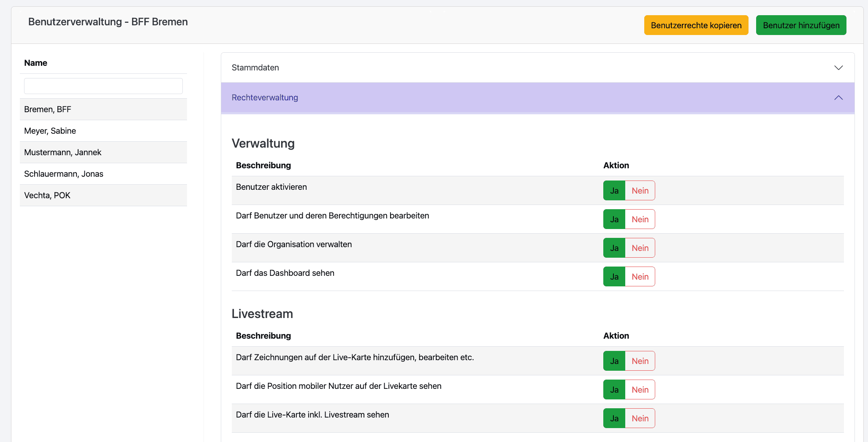Collapse the Rechteverwaltung section chevron

click(x=838, y=98)
